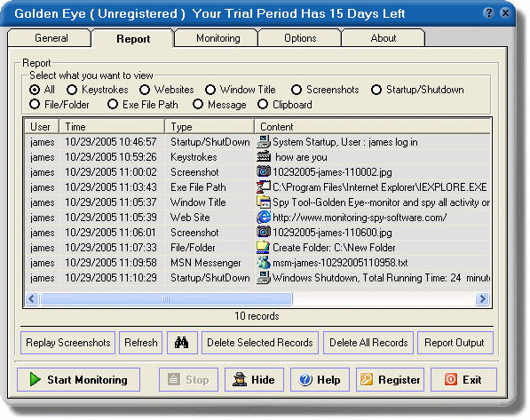
Task: Close the Golden Eye window
Action: click(x=505, y=13)
